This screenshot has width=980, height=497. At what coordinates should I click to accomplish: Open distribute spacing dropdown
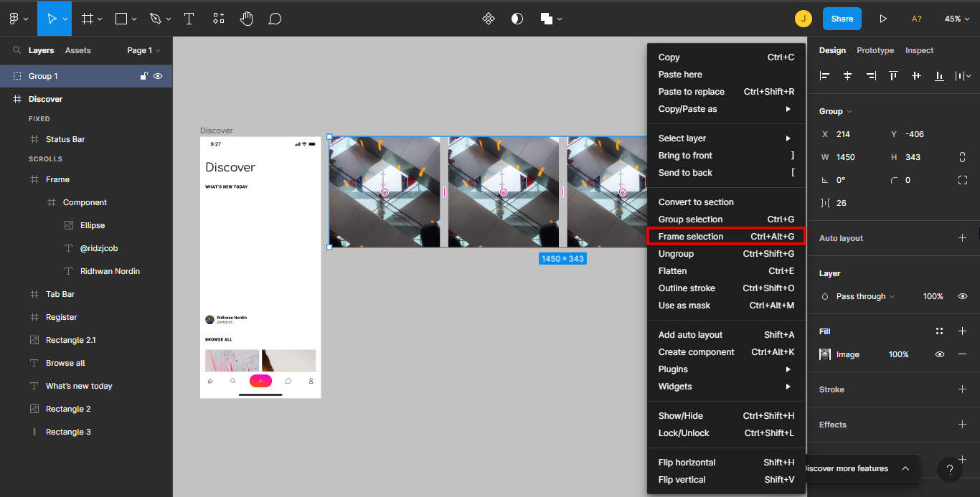tap(963, 75)
